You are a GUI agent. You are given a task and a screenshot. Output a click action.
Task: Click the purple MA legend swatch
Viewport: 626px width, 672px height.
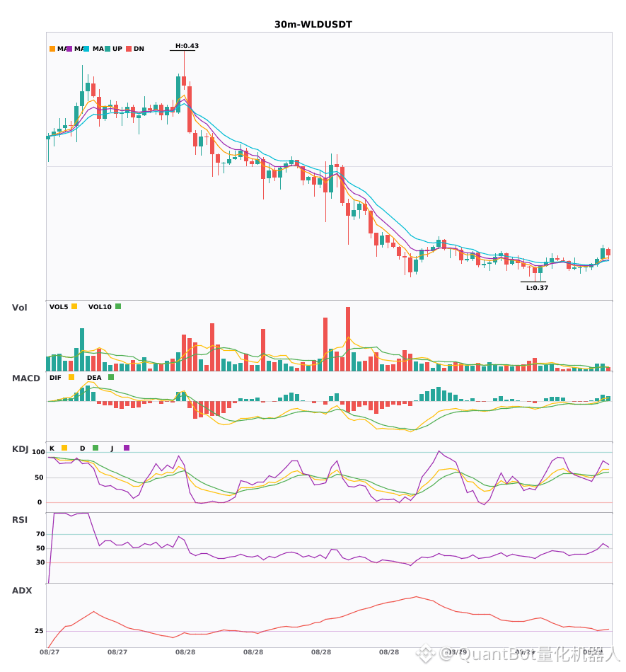[x=69, y=49]
